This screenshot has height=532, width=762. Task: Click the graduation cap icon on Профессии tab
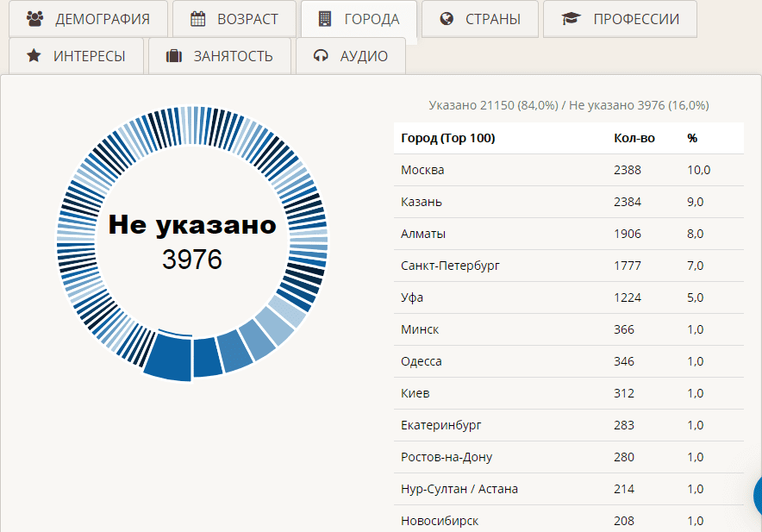[571, 17]
